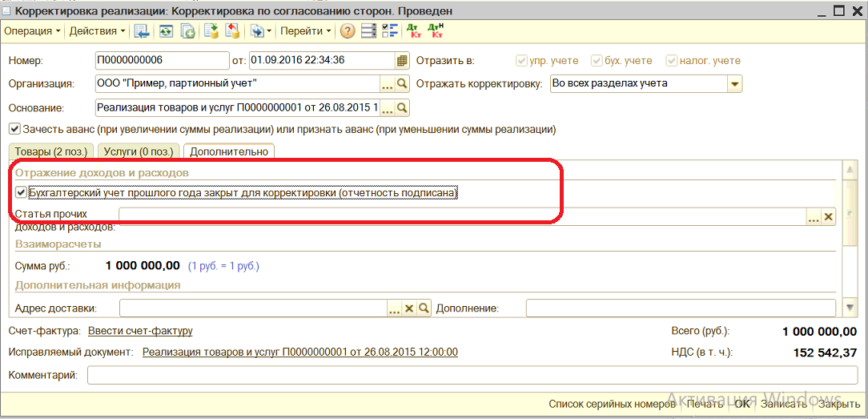The height and width of the screenshot is (419, 868).
Task: Click the ДтКт tax postings icon with Н
Action: pos(436,31)
